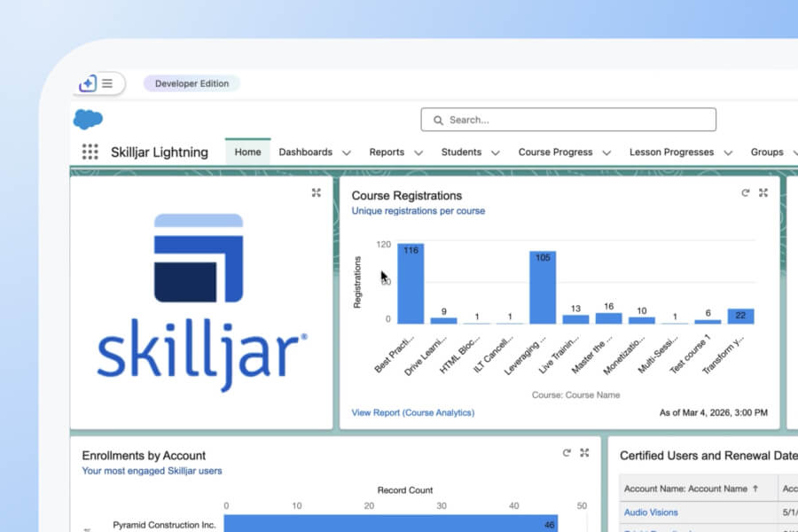This screenshot has height=532, width=798.
Task: Click the Enrollments by Account title
Action: point(144,456)
